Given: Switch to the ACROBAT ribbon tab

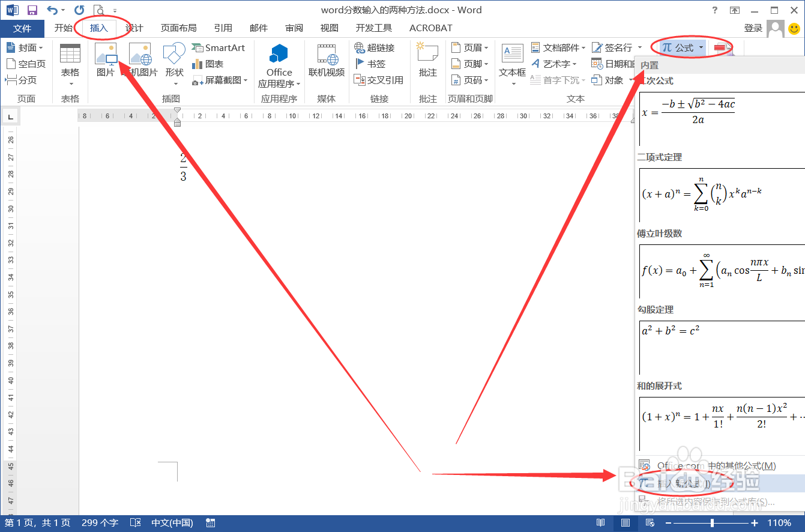Looking at the screenshot, I should click(430, 28).
